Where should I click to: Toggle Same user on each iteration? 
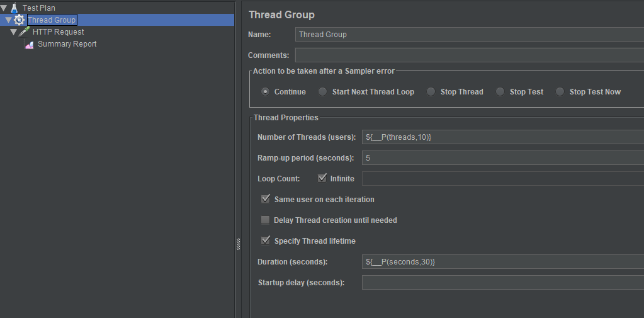point(266,199)
